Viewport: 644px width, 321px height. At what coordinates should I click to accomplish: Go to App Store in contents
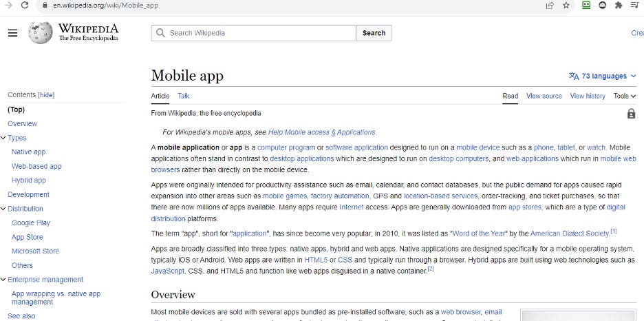(27, 237)
